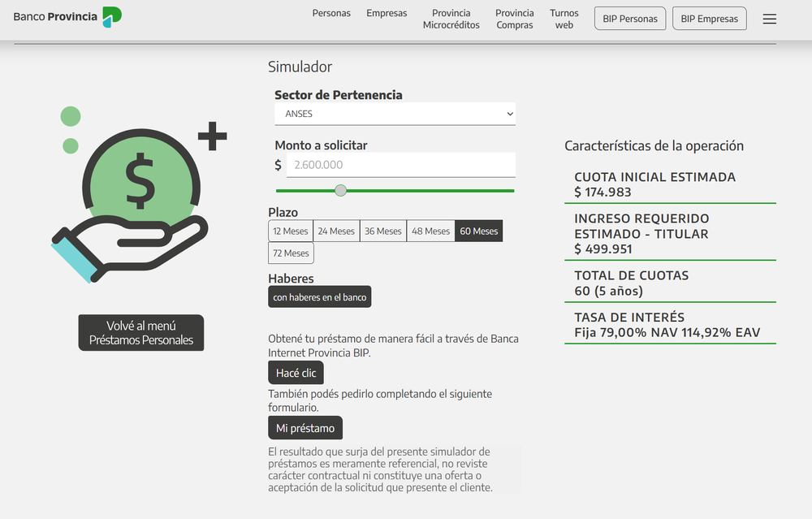Select the 48 Meses term
The width and height of the screenshot is (812, 519).
(x=430, y=231)
